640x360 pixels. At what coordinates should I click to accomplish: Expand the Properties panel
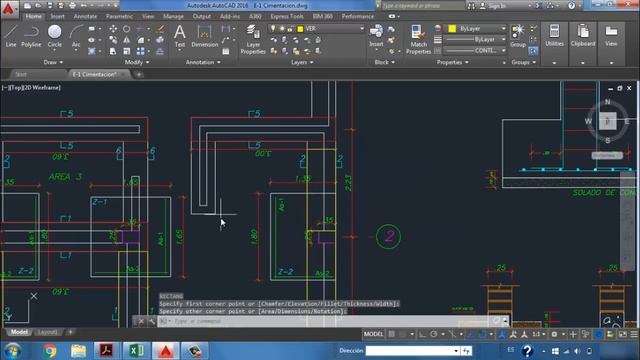452,62
